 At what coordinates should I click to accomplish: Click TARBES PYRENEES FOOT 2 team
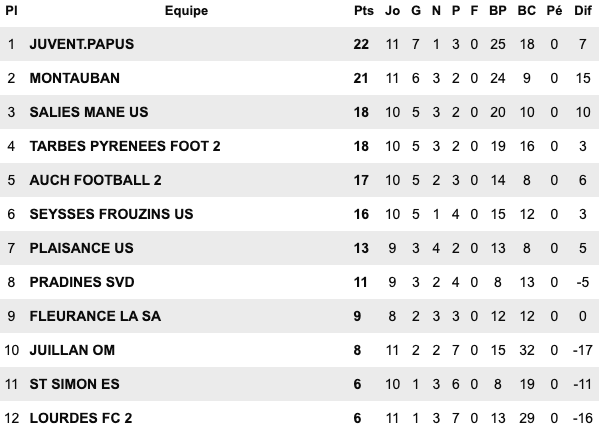(x=125, y=146)
